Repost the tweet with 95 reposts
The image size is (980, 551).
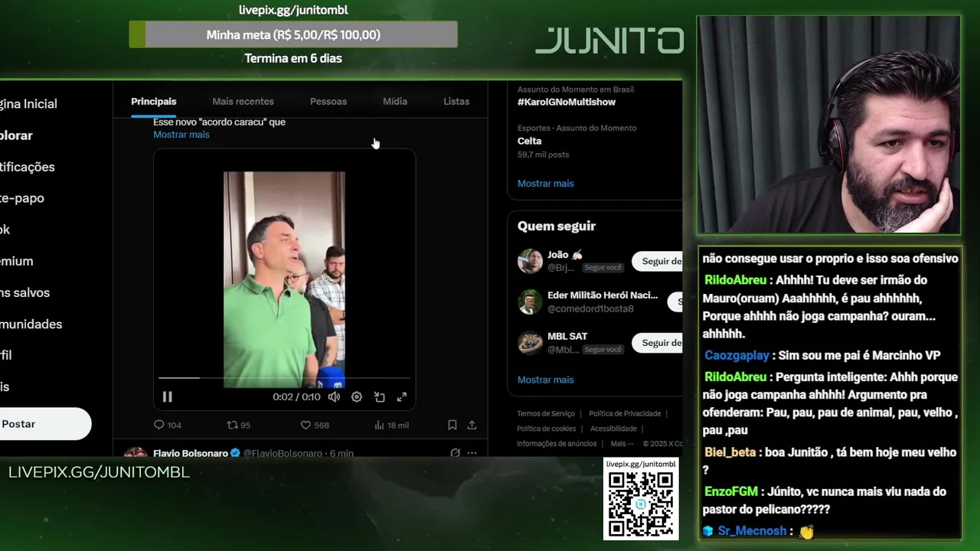(239, 425)
